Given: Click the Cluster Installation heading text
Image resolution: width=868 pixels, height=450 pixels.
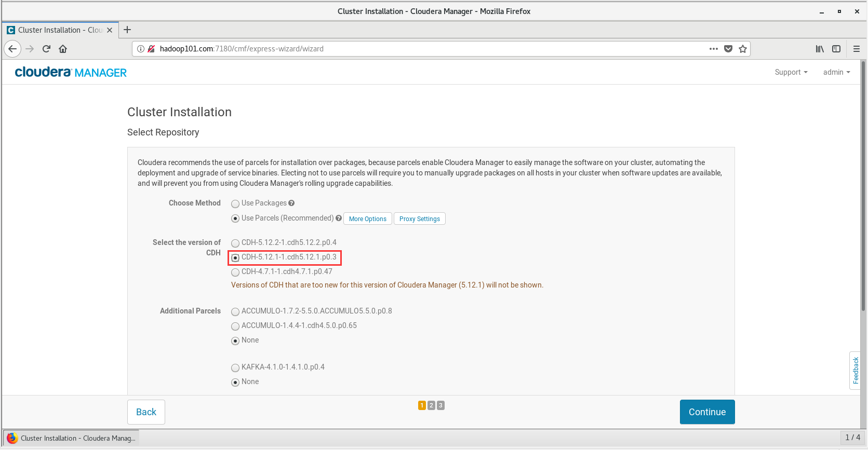Looking at the screenshot, I should pos(179,112).
